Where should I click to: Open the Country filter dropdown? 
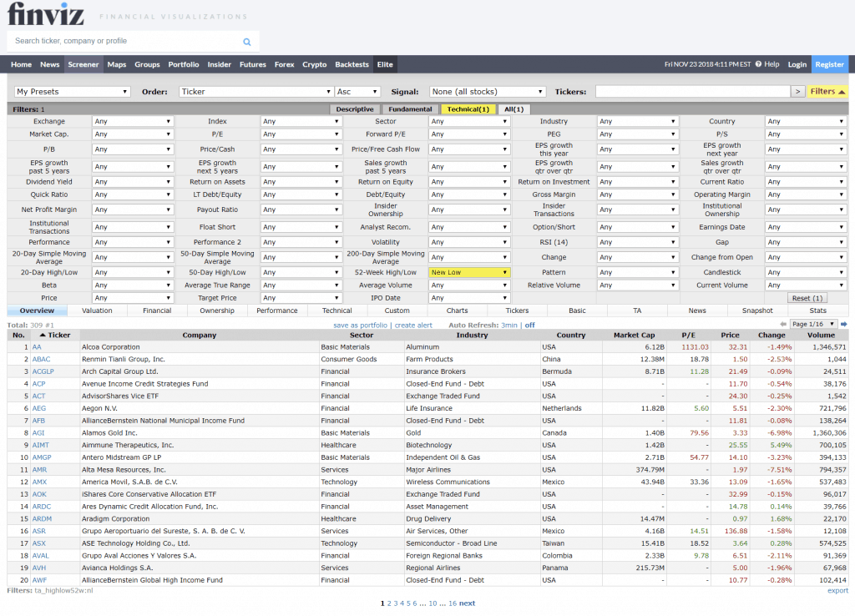[806, 122]
